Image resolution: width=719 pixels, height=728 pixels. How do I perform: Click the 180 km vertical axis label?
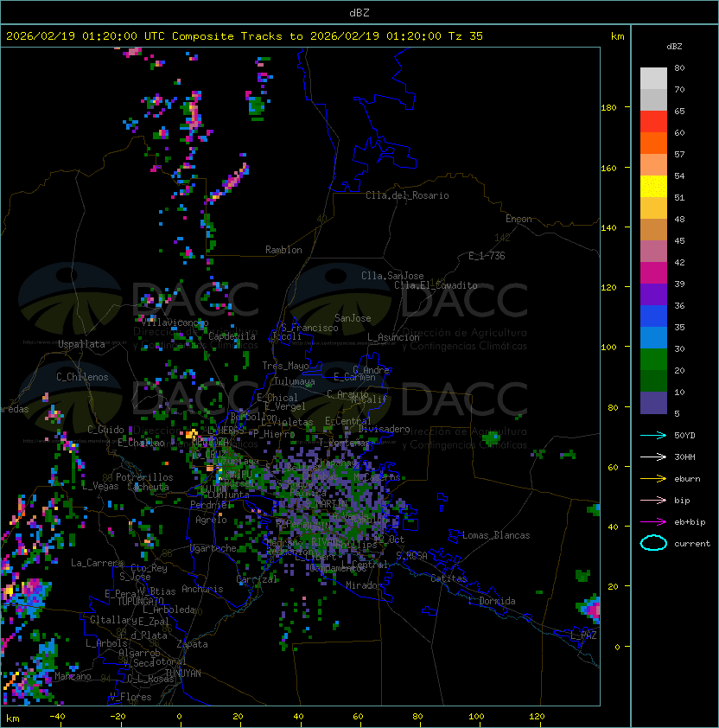point(608,107)
